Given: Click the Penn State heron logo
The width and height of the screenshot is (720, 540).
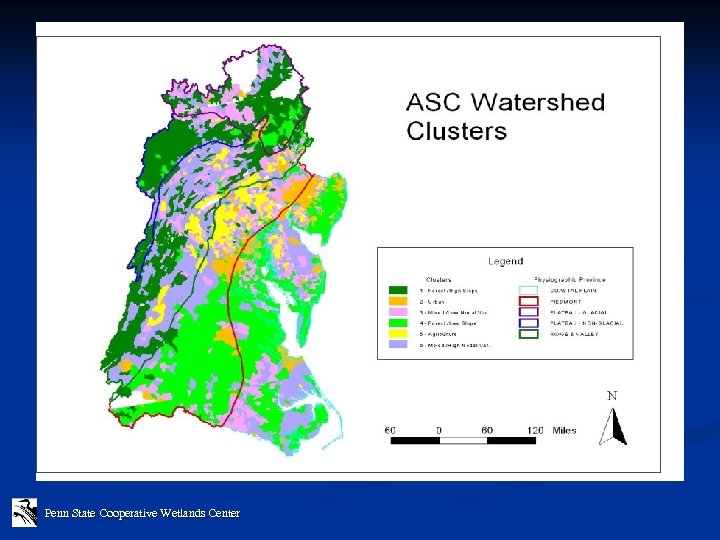Looking at the screenshot, I should (24, 512).
